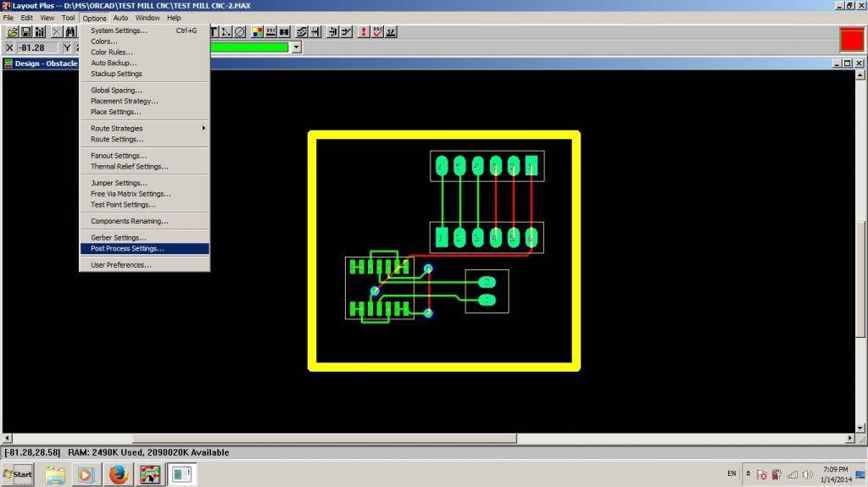This screenshot has height=487, width=868.
Task: Choose Jumper Settings... menu entry
Action: [x=144, y=183]
